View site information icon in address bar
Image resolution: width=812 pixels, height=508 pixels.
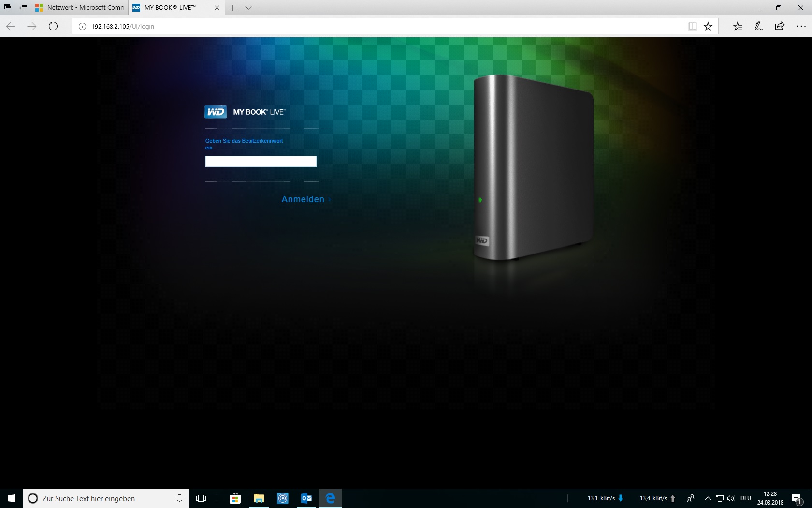click(82, 27)
